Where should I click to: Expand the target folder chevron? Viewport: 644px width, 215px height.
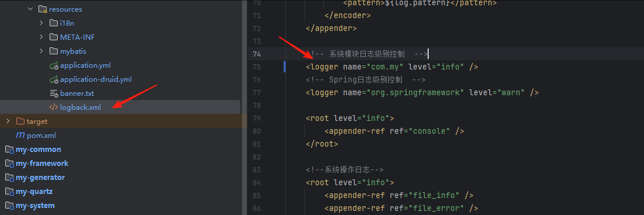pos(8,122)
